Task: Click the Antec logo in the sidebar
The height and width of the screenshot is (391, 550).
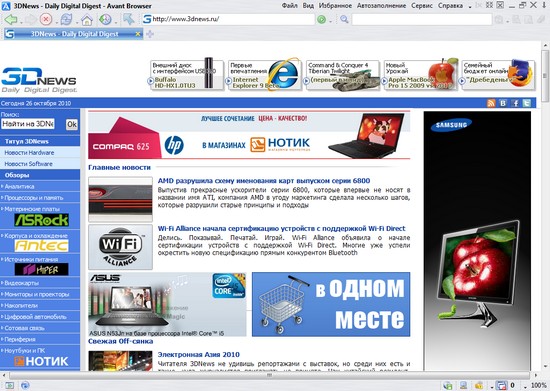Action: pyautogui.click(x=41, y=245)
